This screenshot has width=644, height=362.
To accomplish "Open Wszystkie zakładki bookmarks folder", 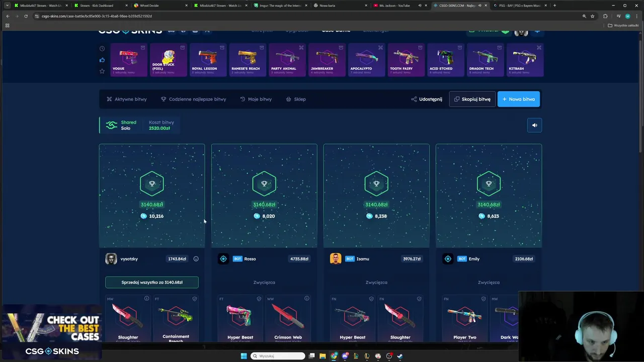I will pyautogui.click(x=623, y=25).
